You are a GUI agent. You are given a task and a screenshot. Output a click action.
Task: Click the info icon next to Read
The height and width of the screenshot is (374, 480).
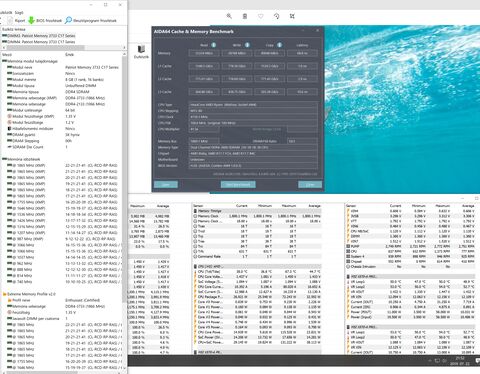213,45
